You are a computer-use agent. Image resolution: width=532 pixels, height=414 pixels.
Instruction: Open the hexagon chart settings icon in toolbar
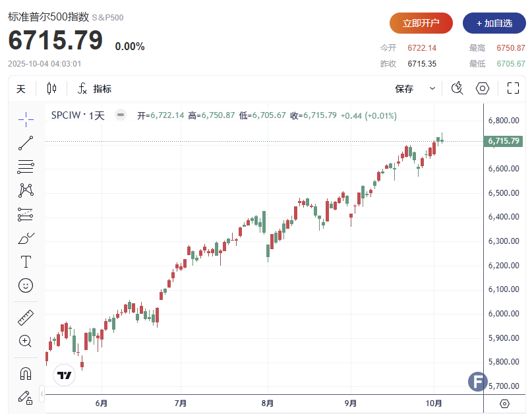pyautogui.click(x=483, y=88)
